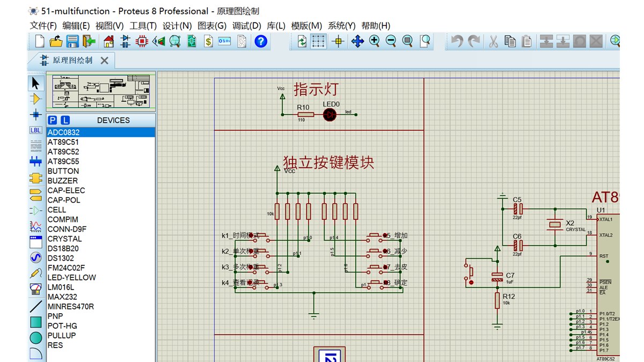644x362 pixels.
Task: Select CRYSTAL in the devices list
Action: [x=101, y=239]
